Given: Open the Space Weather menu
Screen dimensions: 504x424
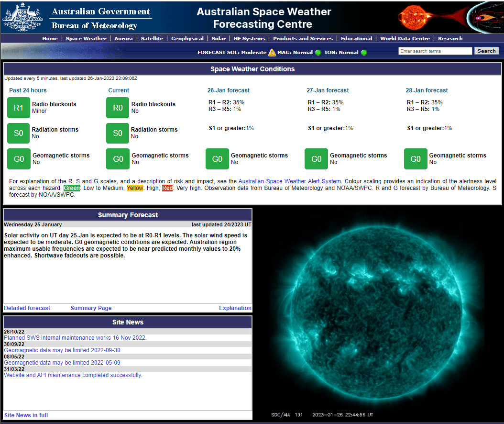Looking at the screenshot, I should pyautogui.click(x=86, y=39).
